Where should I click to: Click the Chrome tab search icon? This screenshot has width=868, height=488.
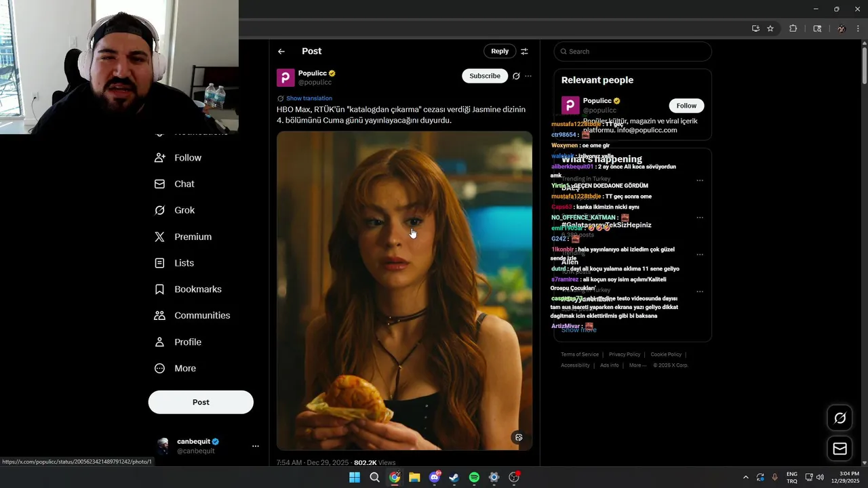[817, 28]
